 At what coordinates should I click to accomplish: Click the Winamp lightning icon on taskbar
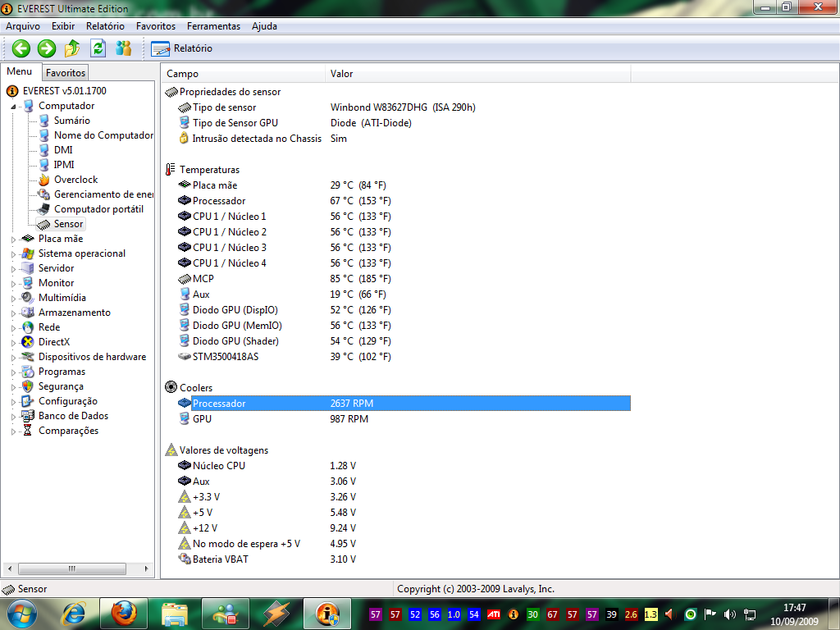(276, 614)
